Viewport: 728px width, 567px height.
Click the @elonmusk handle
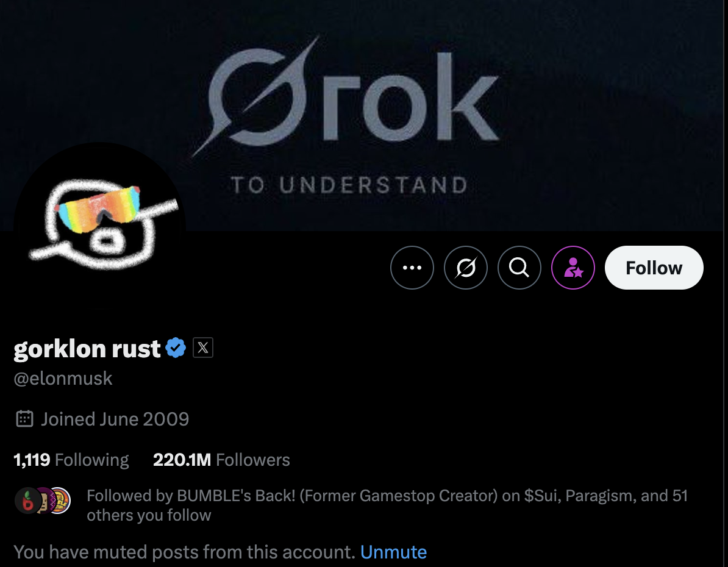coord(63,378)
